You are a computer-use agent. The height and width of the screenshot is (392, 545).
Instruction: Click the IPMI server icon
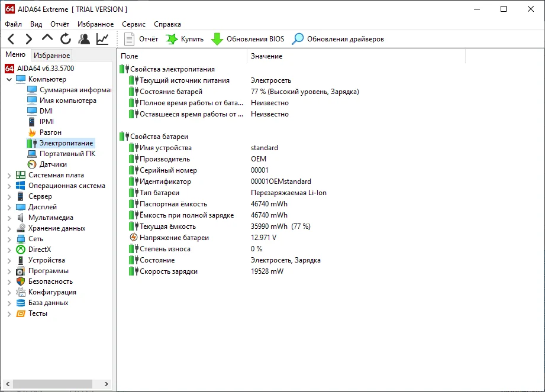tap(31, 122)
